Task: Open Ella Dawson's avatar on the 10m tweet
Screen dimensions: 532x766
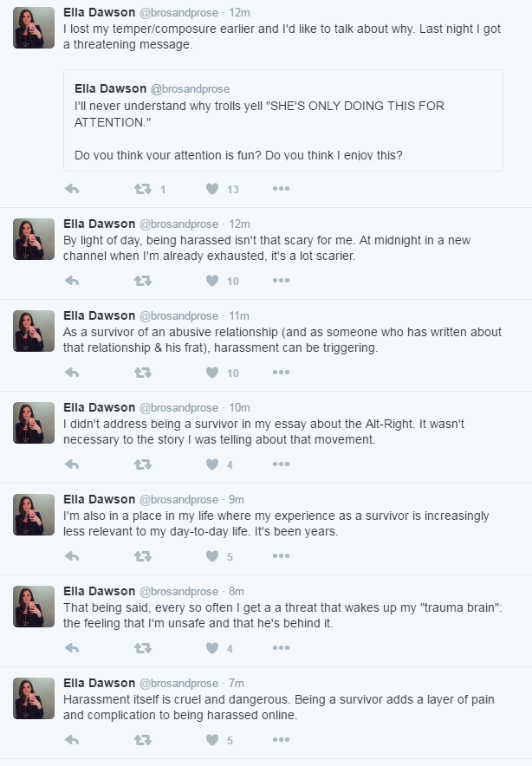Action: [34, 423]
